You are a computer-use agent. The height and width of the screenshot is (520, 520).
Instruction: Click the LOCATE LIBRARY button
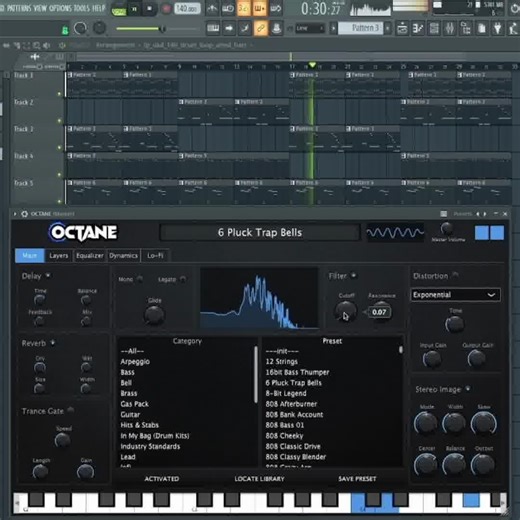259,479
